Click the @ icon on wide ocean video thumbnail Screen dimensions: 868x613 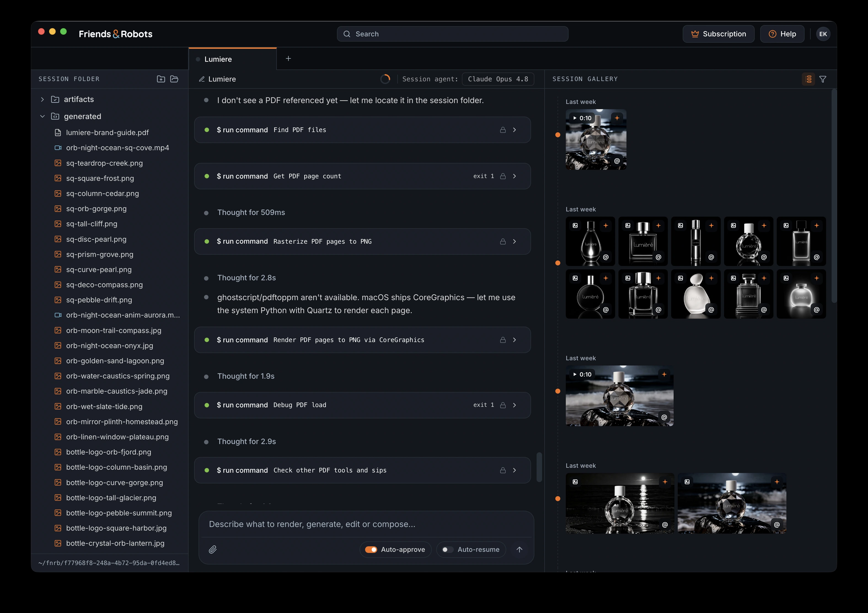point(664,417)
